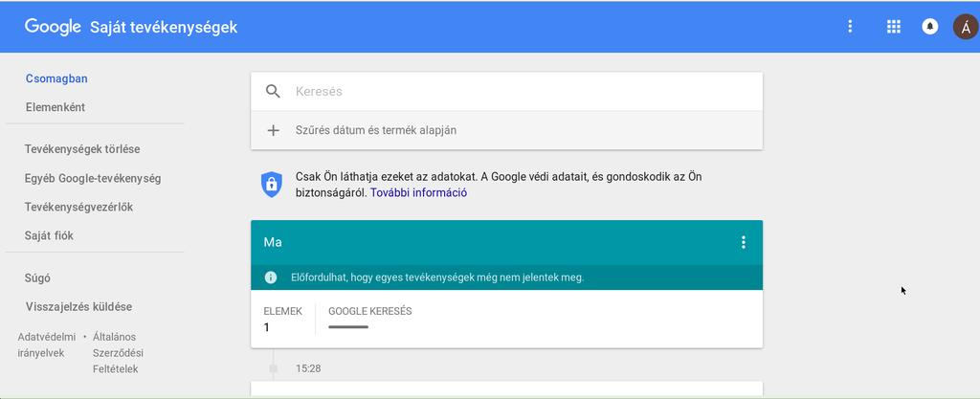Image resolution: width=980 pixels, height=399 pixels.
Task: Expand Szűrés dátum és termék alapján filter
Action: coord(506,130)
